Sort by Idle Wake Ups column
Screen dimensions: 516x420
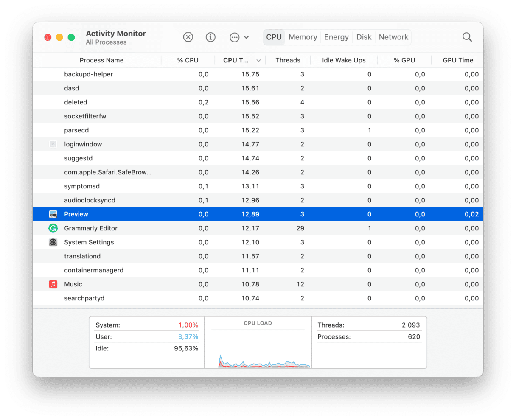[344, 60]
